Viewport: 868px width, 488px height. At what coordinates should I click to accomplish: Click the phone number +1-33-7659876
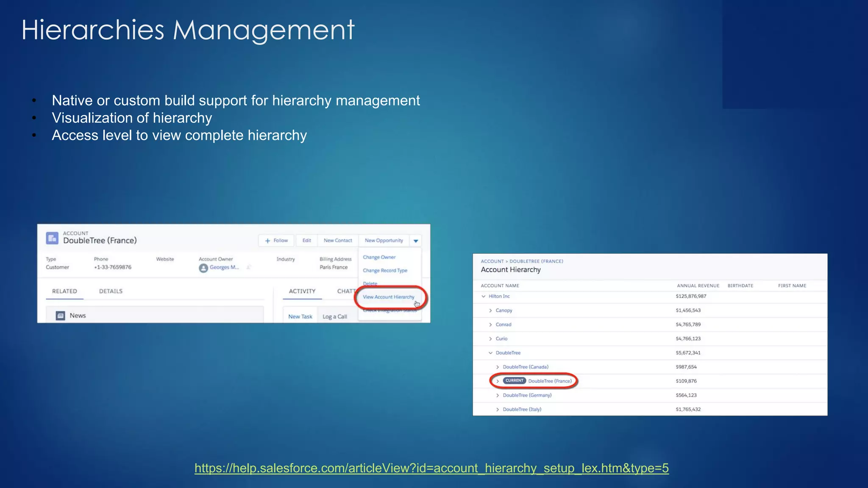click(x=113, y=267)
